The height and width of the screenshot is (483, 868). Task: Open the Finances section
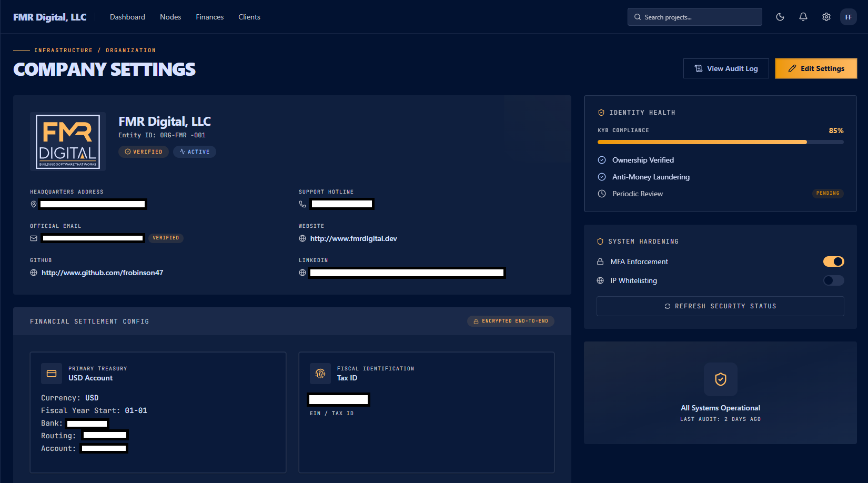point(210,17)
